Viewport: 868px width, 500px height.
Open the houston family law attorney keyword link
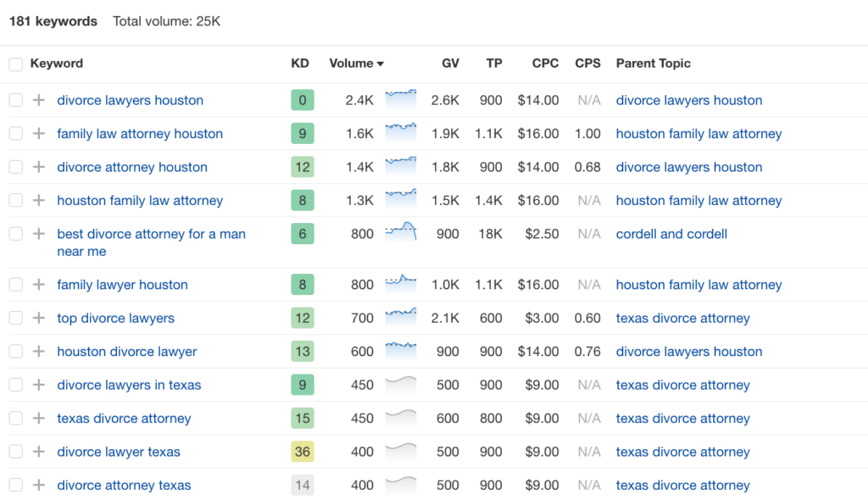[140, 201]
